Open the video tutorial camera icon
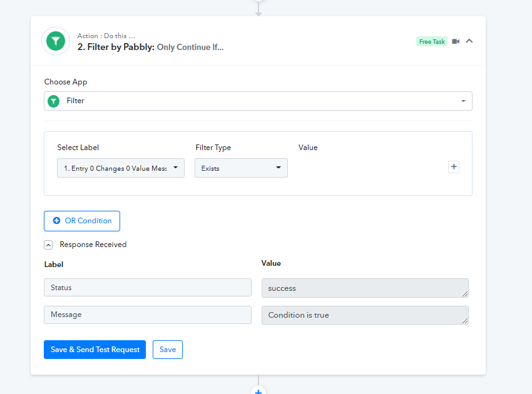This screenshot has height=394, width=532. coord(456,41)
